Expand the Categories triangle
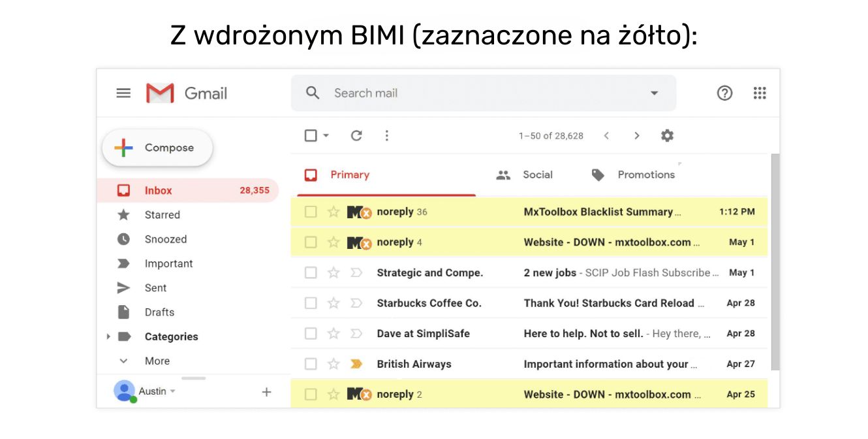Image resolution: width=868 pixels, height=439 pixels. pos(108,336)
